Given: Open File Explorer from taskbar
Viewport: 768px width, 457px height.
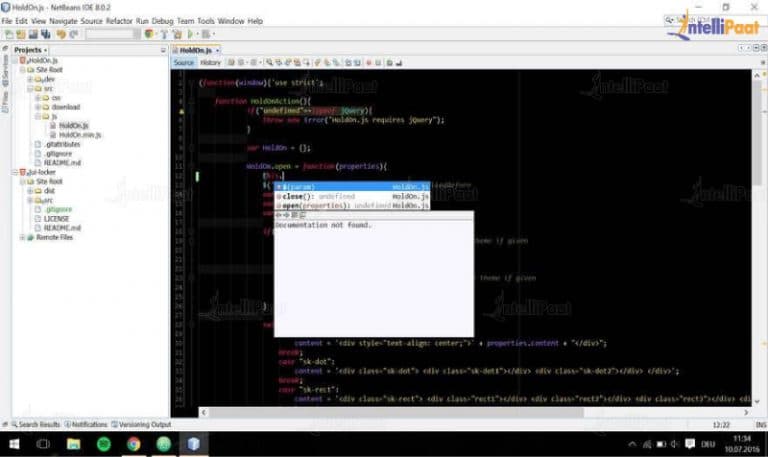Looking at the screenshot, I should 73,444.
